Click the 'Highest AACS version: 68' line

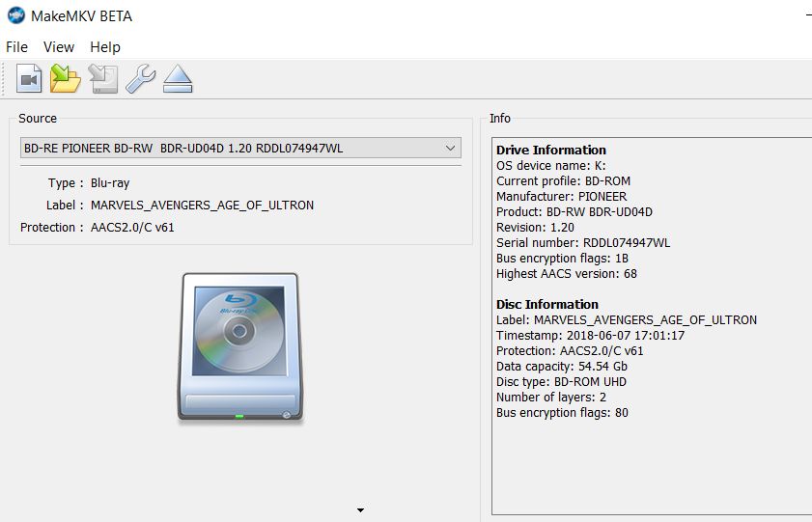pos(567,274)
